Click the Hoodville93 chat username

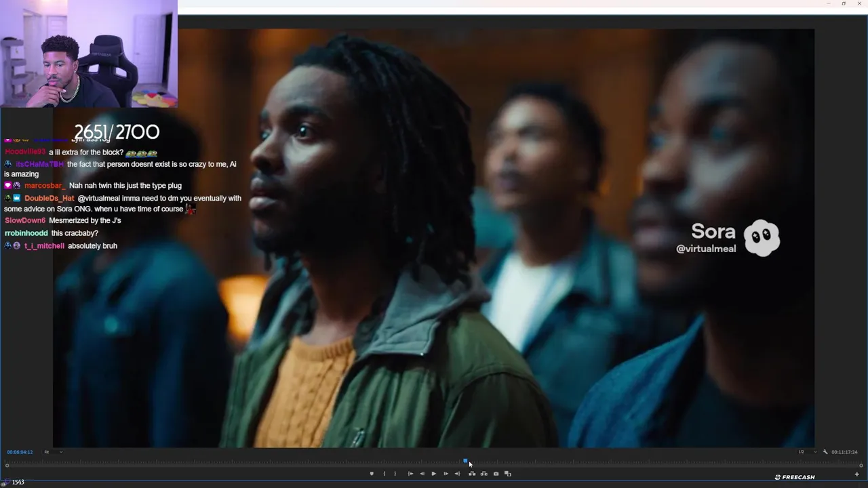pyautogui.click(x=25, y=152)
